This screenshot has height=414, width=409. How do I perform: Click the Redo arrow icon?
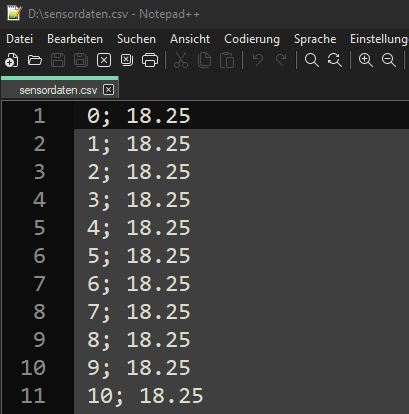(x=281, y=60)
